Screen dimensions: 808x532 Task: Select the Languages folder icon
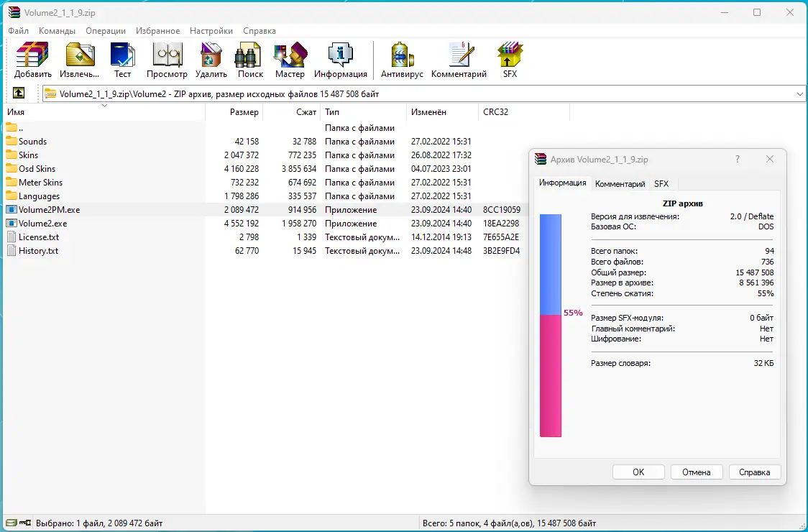click(12, 196)
